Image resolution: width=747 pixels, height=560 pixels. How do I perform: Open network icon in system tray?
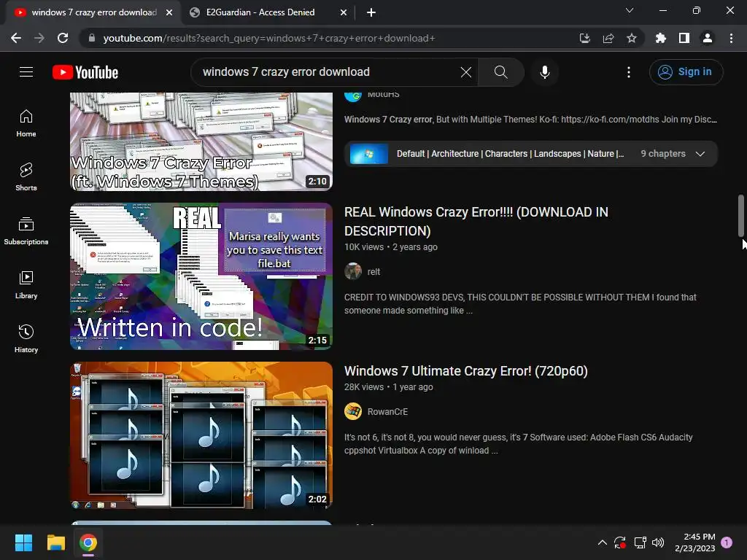pos(640,542)
